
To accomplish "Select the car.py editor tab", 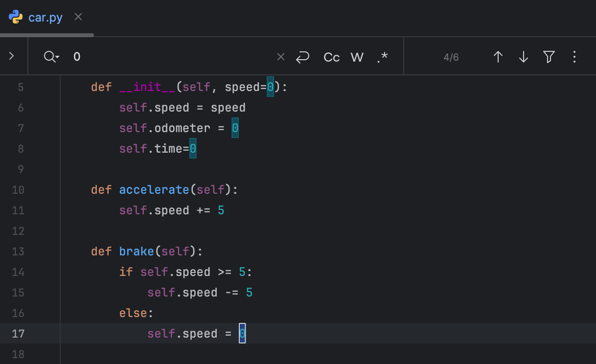I will [x=46, y=17].
